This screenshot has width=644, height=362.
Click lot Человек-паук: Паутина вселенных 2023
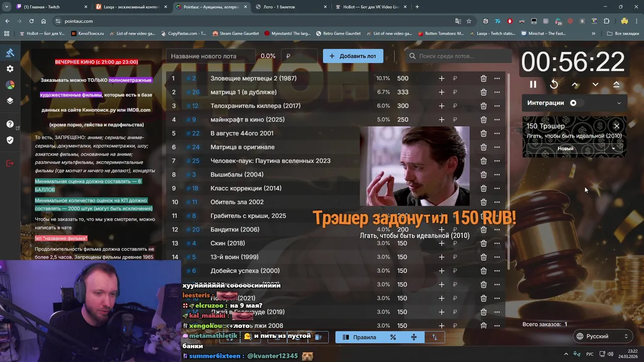[270, 161]
